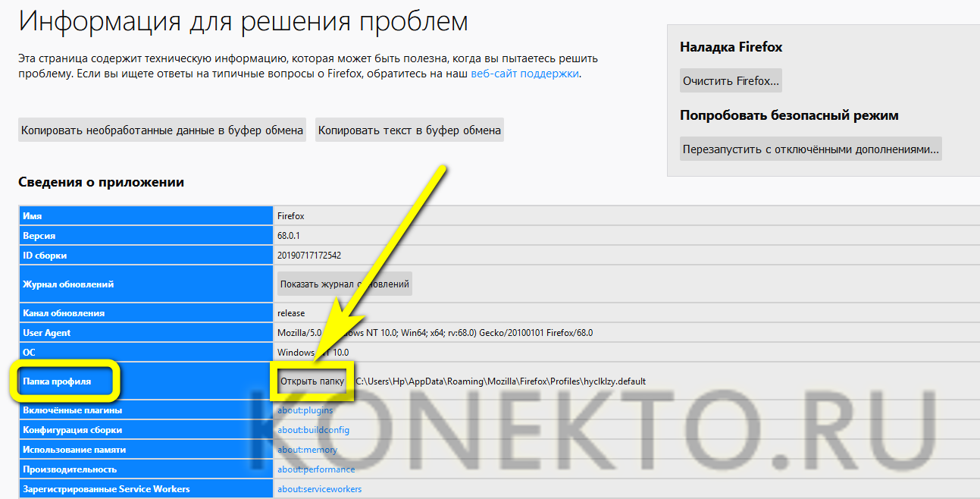Click the page title Информация для решения проблем

243,20
